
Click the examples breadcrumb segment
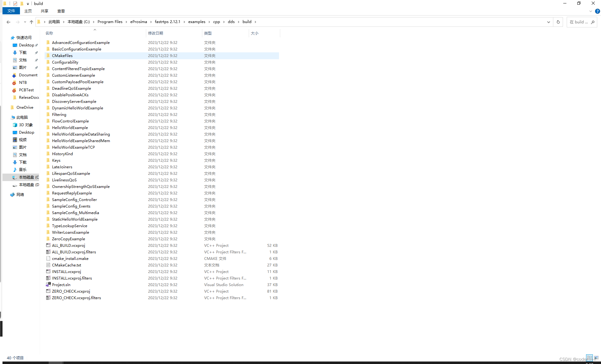click(x=197, y=22)
